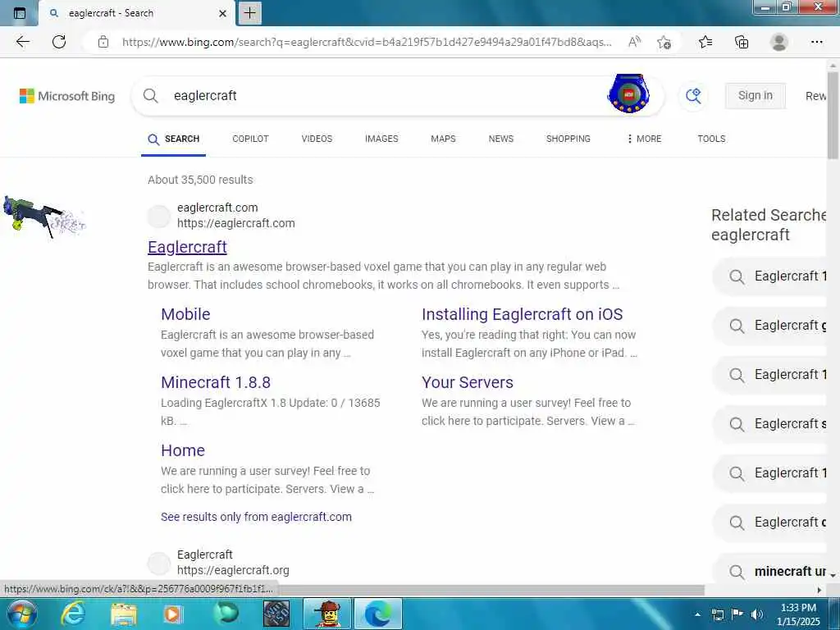Open Windows Media Player taskbar icon
This screenshot has width=840, height=630.
click(x=172, y=614)
